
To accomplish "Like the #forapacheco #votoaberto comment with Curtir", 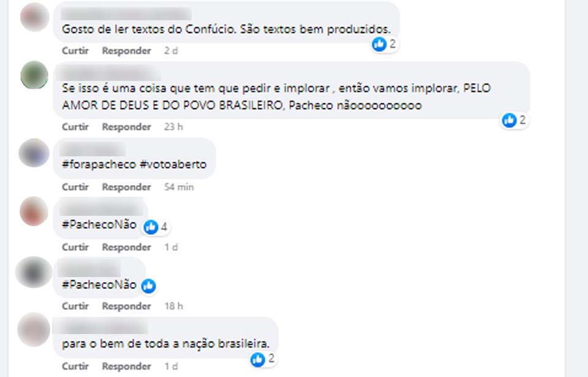I will pos(75,187).
